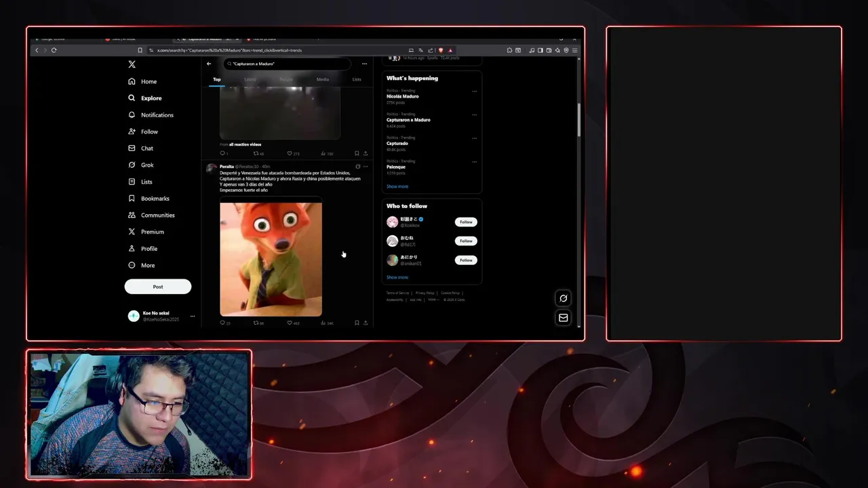Screen dimensions: 868x488
Task: Click the X logo in the sidebar
Action: tap(132, 64)
